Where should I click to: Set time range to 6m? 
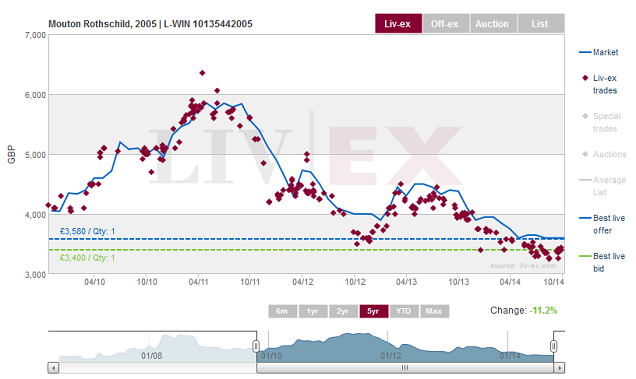pos(282,311)
